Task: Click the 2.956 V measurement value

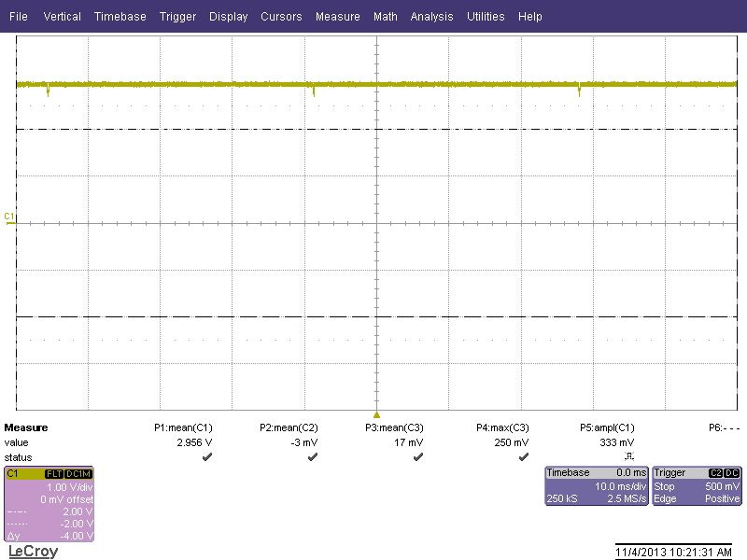Action: pos(194,442)
